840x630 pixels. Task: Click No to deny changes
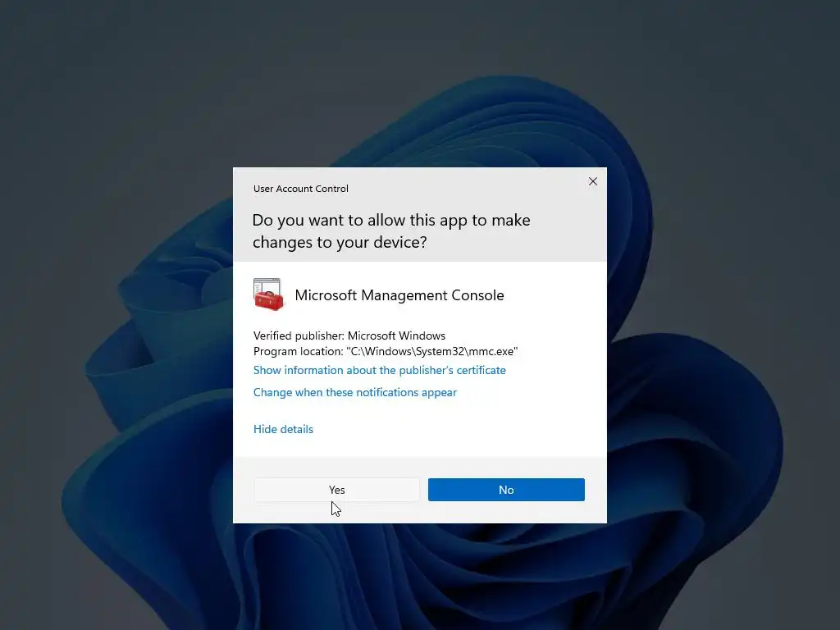click(x=506, y=490)
